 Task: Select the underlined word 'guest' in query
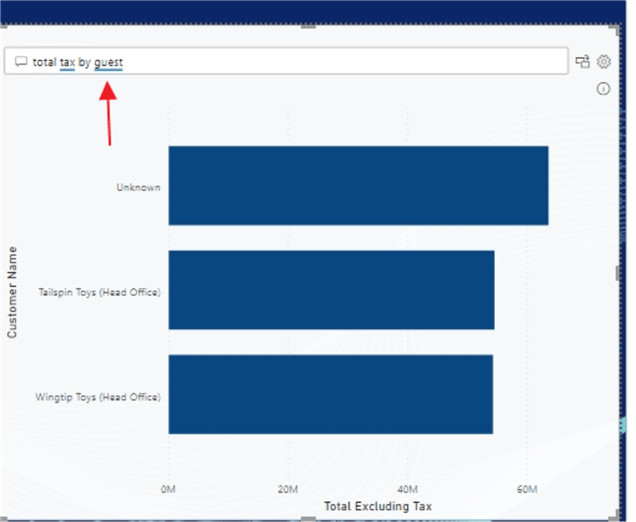tap(108, 63)
